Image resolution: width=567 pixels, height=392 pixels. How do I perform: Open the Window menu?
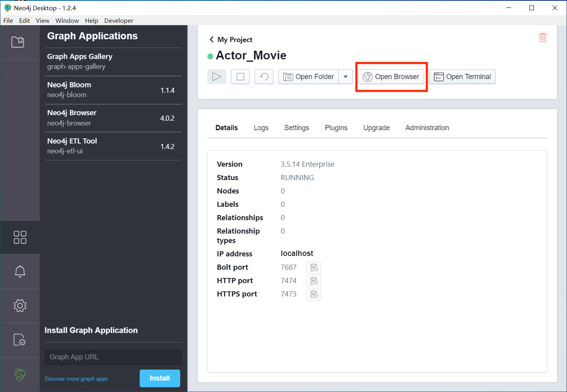(x=67, y=20)
